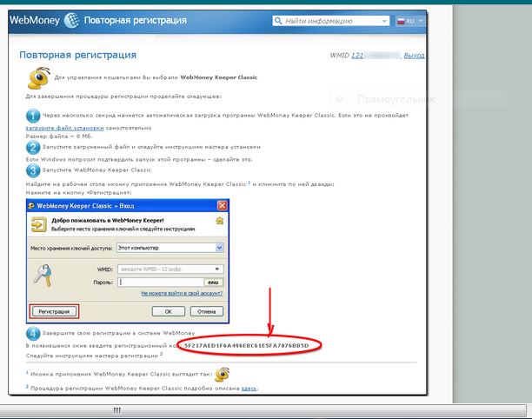Click 'Завершите свою регистрацию в системе WebMoney' text
This screenshot has width=532, height=419.
pos(119,333)
